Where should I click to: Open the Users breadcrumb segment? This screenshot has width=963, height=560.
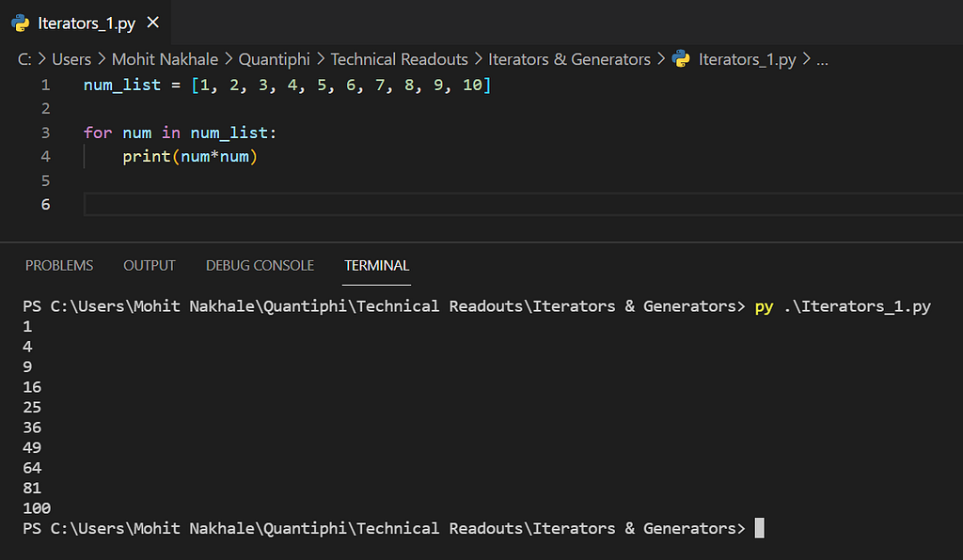pyautogui.click(x=71, y=59)
